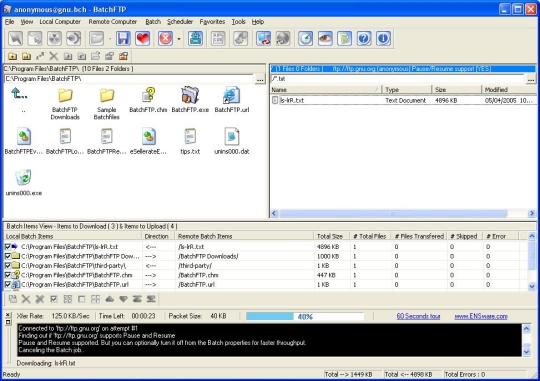540x381 pixels.
Task: Click the X delete icon in local toolbar
Action: (x=53, y=56)
